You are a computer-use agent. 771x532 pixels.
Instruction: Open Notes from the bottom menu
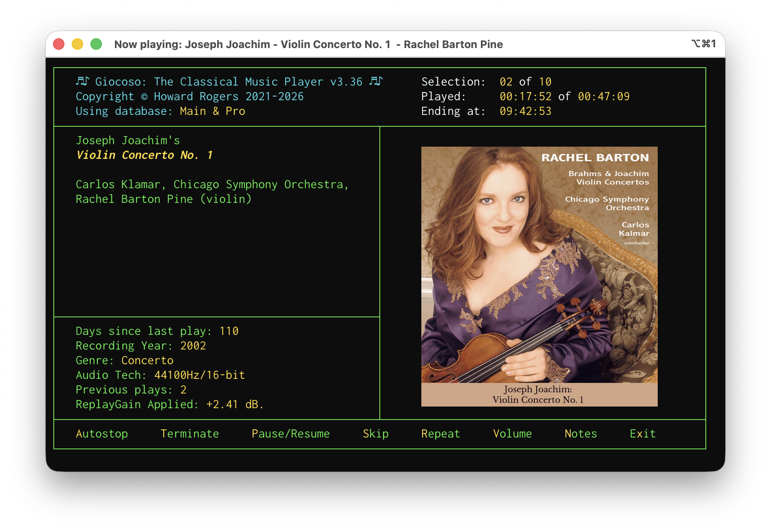point(581,434)
